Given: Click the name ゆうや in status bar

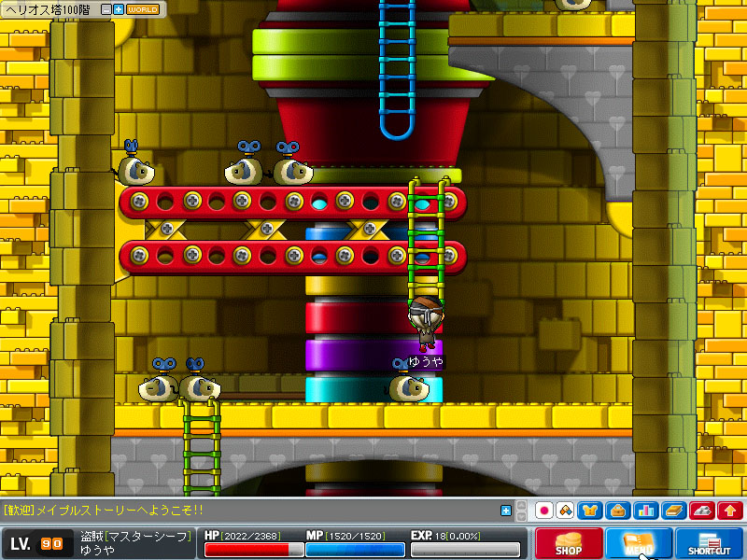Looking at the screenshot, I should [97, 550].
